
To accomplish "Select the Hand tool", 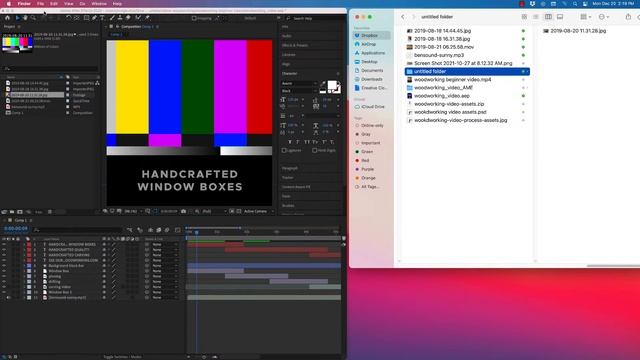I will (25, 18).
